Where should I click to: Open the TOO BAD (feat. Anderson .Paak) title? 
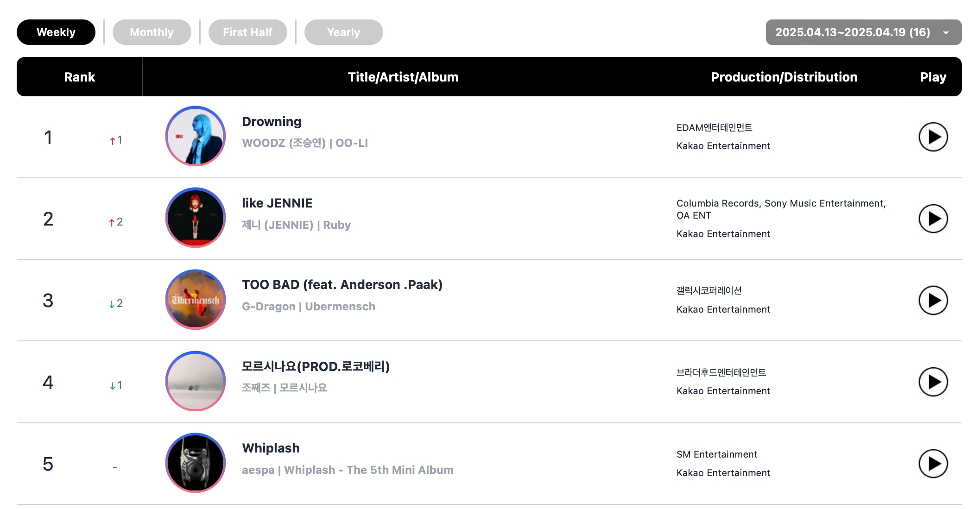pos(342,285)
